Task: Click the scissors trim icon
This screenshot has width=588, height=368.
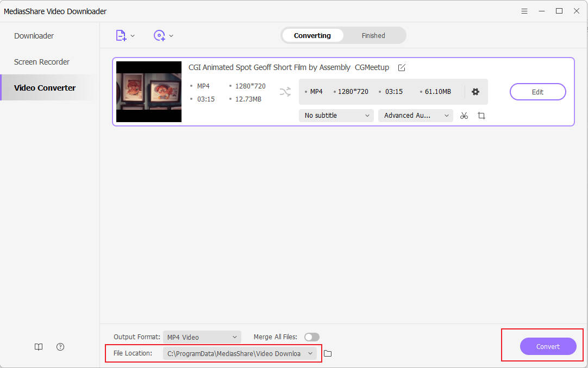Action: 464,116
